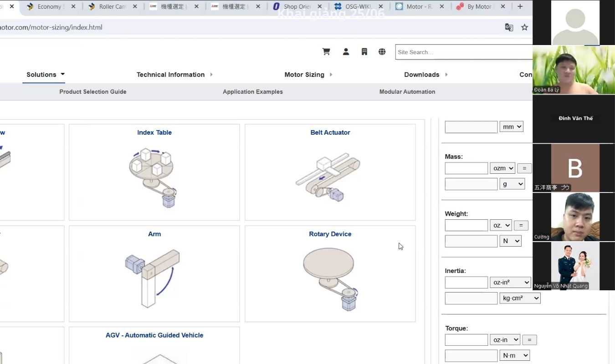Open the Rotary Device title link
The image size is (615, 364).
(330, 234)
